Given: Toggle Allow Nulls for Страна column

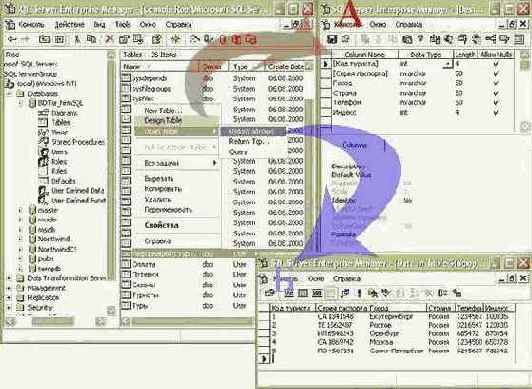Looking at the screenshot, I should coord(496,93).
